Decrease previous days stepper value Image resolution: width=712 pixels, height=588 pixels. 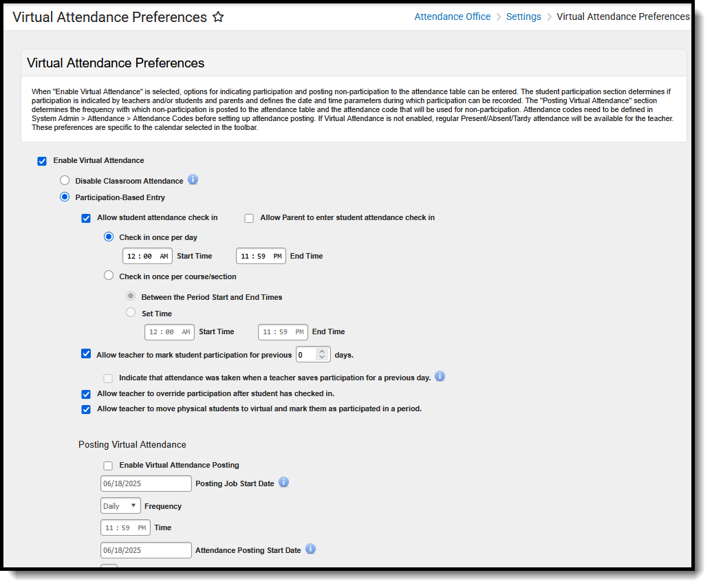(322, 358)
